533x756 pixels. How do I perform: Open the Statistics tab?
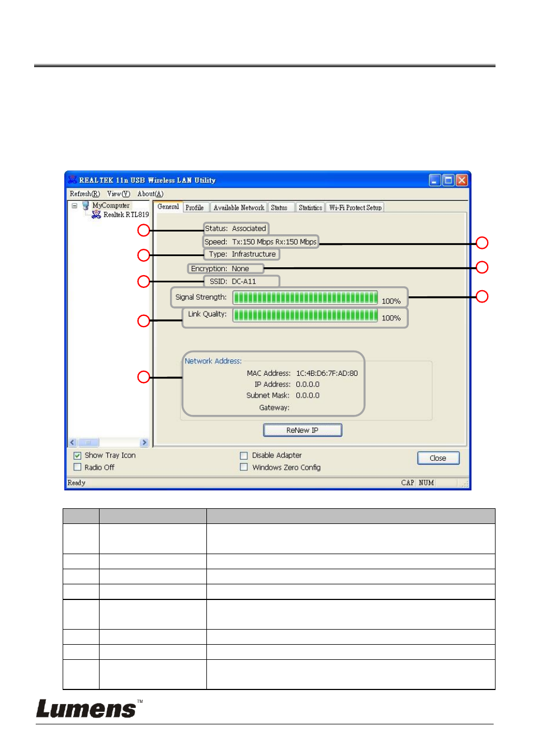coord(310,207)
